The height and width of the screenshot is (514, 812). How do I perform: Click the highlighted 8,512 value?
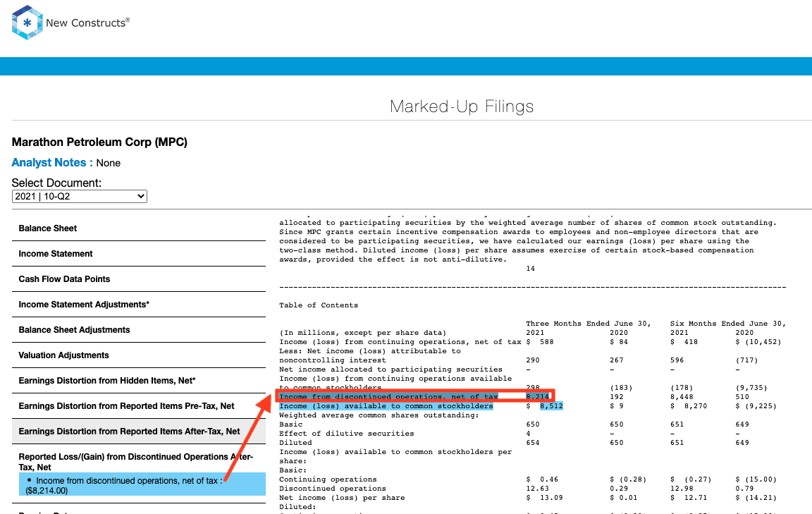click(551, 406)
